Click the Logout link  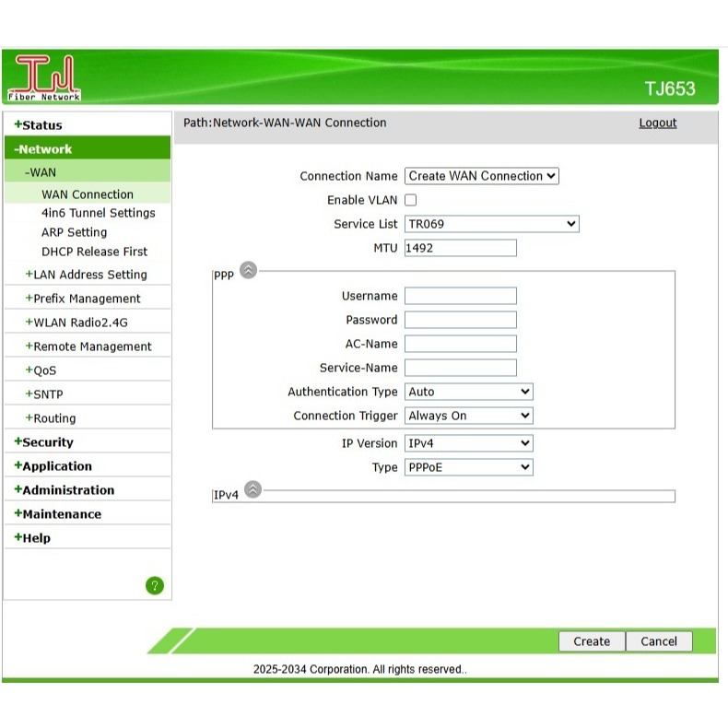[x=657, y=123]
